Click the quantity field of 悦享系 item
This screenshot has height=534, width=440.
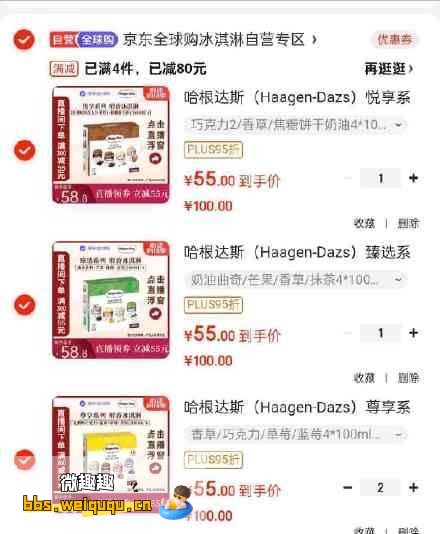pos(380,178)
